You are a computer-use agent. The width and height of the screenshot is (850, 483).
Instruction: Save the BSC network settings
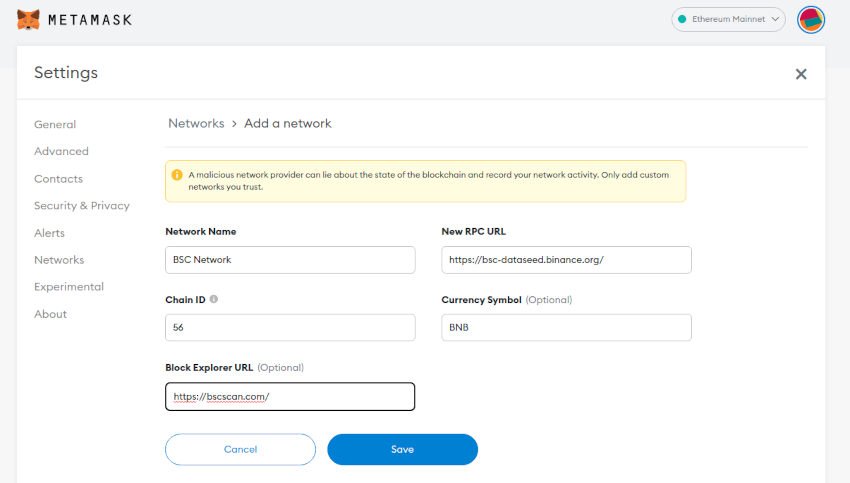(x=402, y=449)
